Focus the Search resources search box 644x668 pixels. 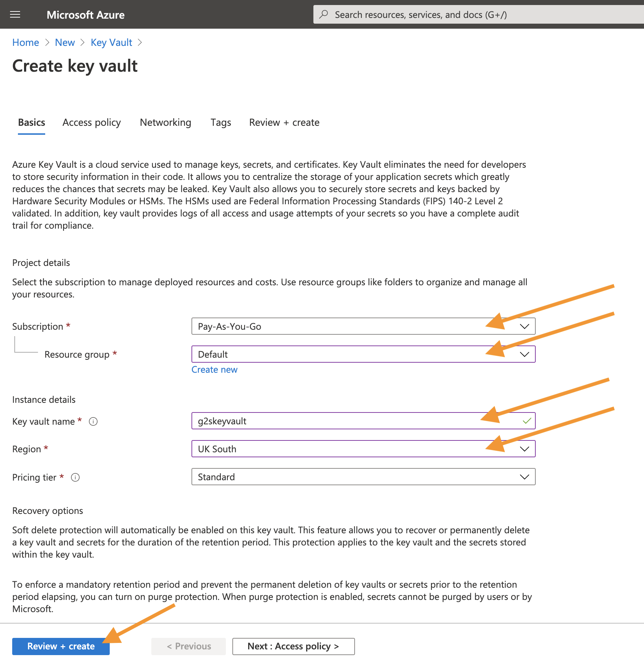coord(479,14)
